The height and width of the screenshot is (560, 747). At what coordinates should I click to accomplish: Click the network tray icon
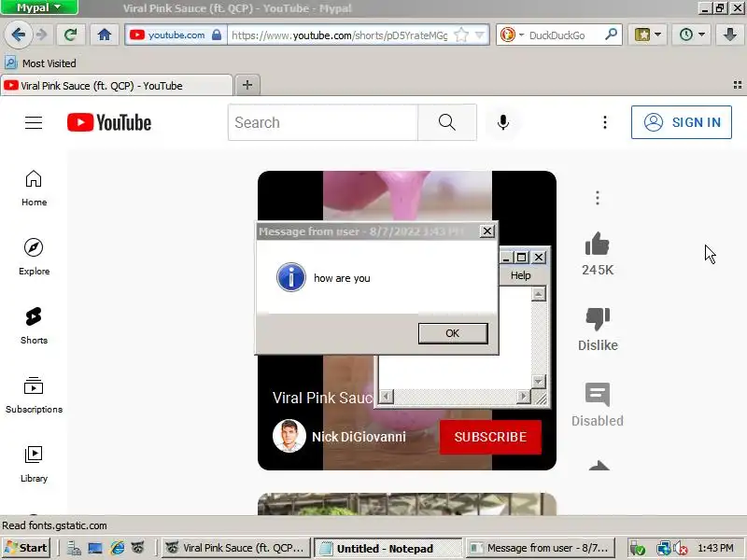[663, 549]
